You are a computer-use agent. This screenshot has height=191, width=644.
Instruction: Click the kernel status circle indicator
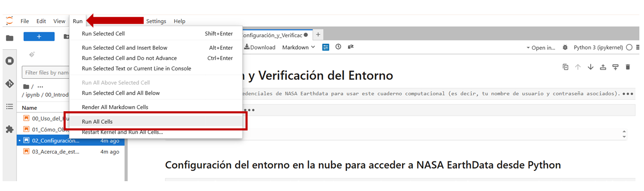(x=629, y=48)
